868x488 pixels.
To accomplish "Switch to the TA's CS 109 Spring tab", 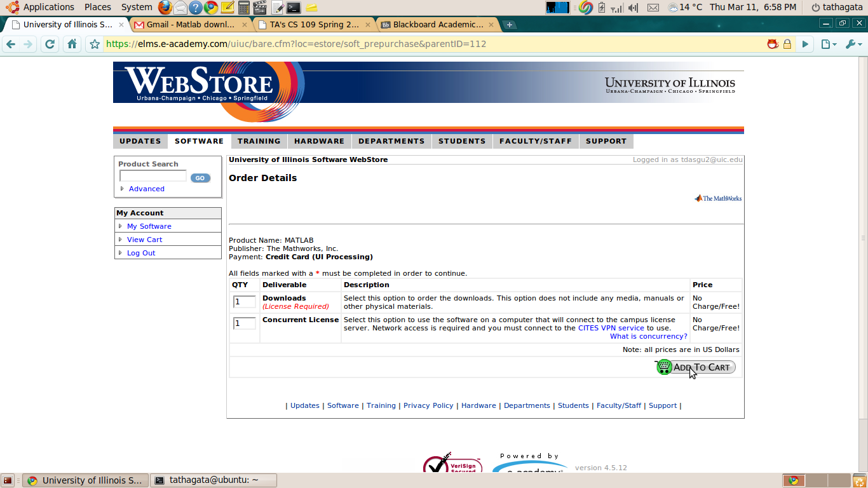I will point(315,25).
